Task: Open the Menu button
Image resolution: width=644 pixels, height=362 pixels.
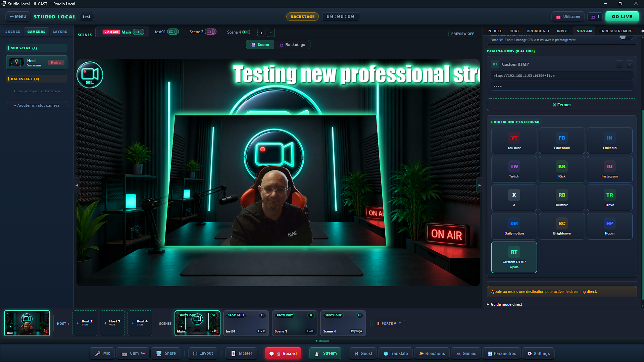Action: (18, 16)
